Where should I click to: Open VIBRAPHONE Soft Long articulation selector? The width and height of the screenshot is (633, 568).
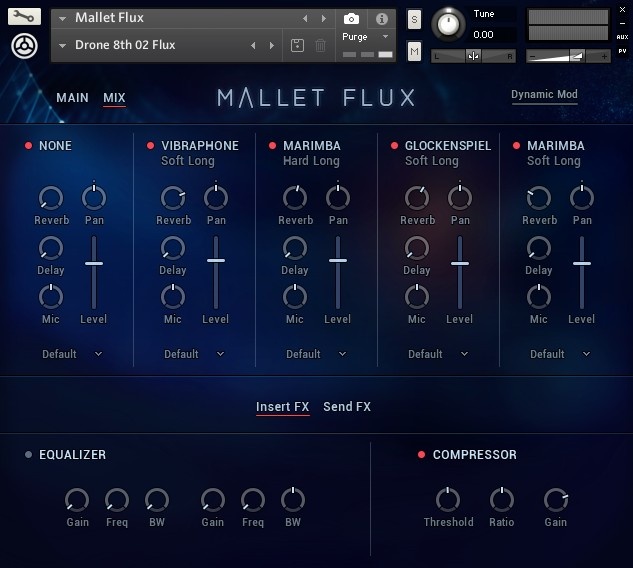[188, 161]
